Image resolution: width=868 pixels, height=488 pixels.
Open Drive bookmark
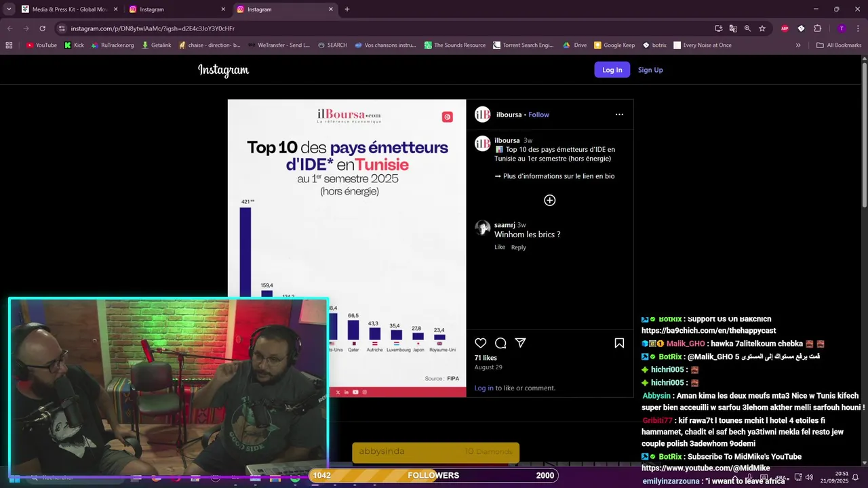574,45
